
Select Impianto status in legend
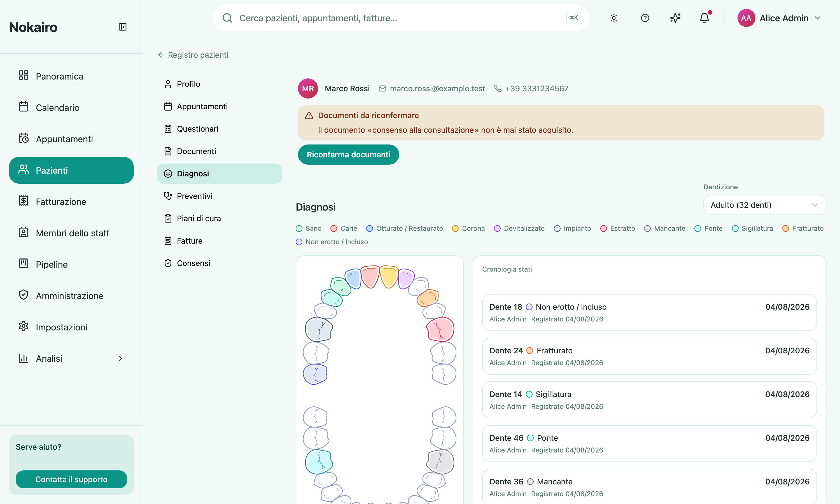click(x=572, y=228)
